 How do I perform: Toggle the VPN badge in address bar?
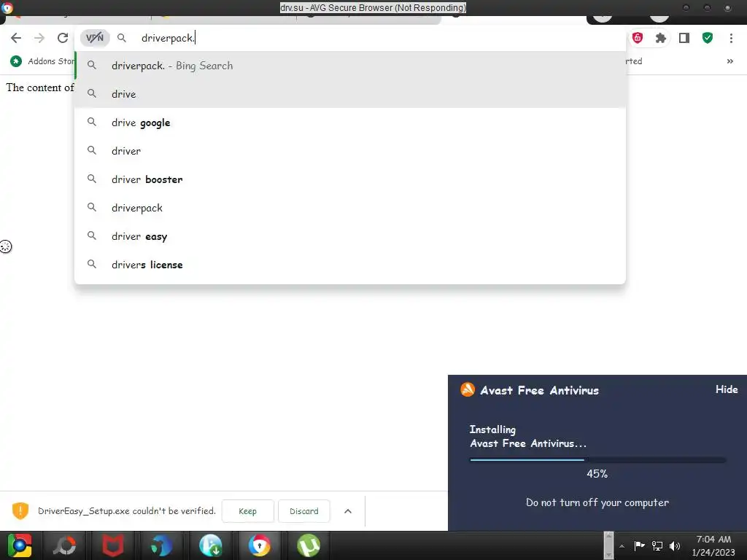95,38
